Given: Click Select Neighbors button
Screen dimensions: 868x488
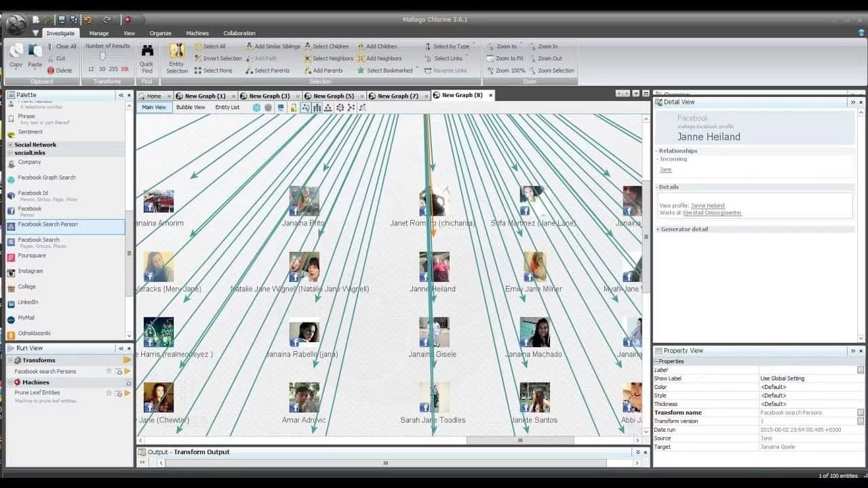Looking at the screenshot, I should 332,58.
